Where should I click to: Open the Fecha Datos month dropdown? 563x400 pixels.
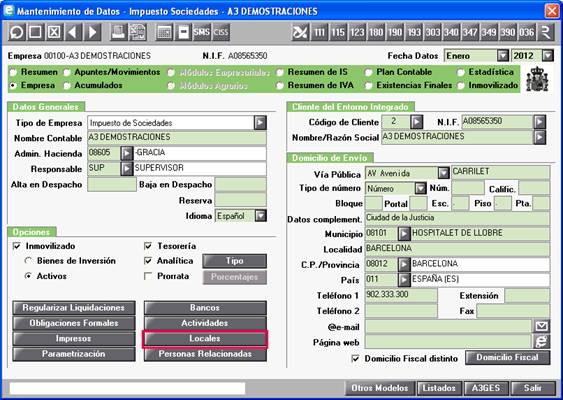click(503, 56)
